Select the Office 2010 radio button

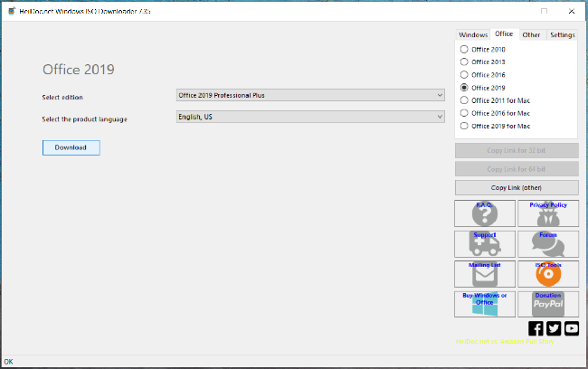point(464,49)
